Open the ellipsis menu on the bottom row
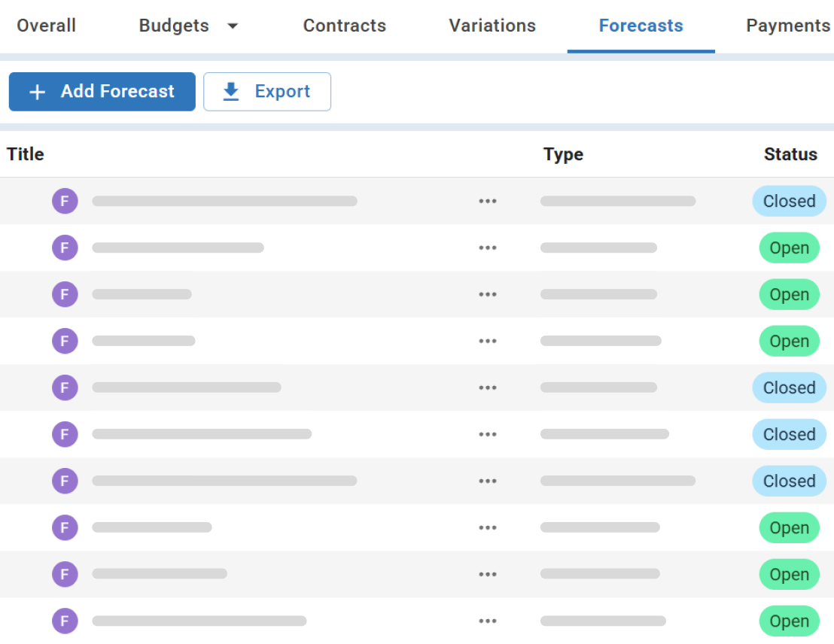 488,621
